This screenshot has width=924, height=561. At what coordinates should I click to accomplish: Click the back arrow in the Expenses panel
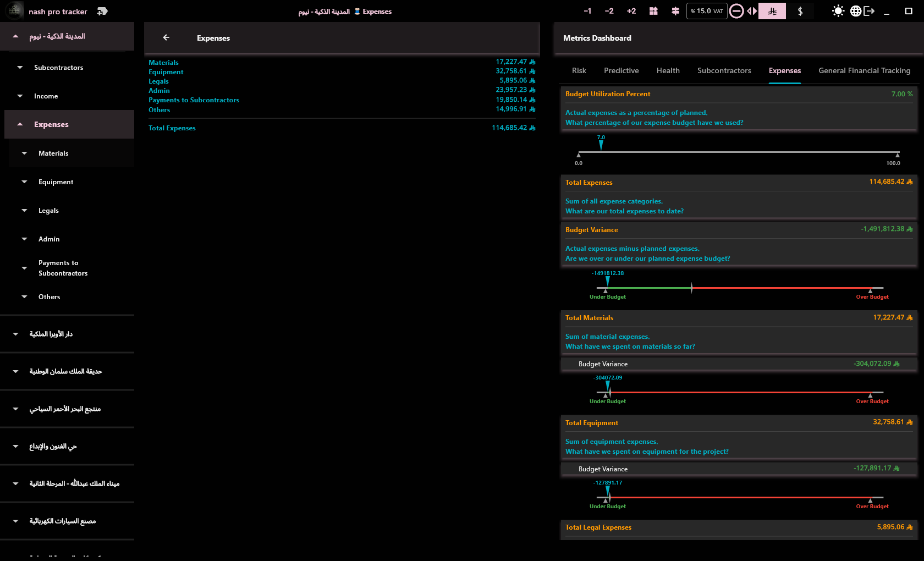166,37
